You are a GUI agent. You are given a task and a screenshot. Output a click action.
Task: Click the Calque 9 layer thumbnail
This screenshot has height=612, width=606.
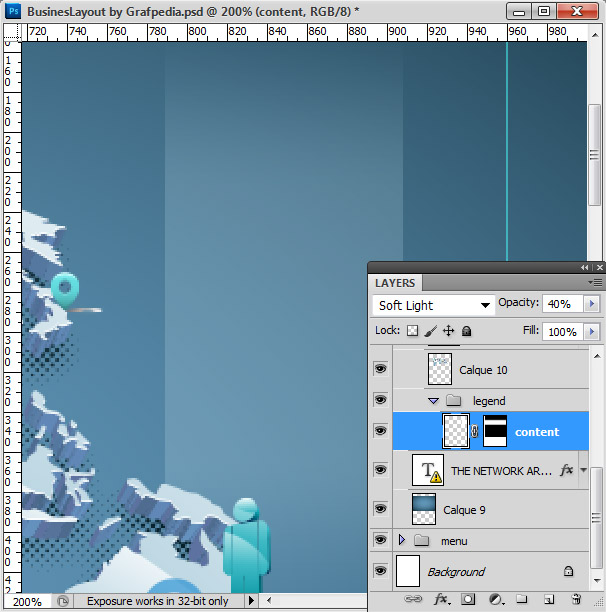tap(424, 509)
